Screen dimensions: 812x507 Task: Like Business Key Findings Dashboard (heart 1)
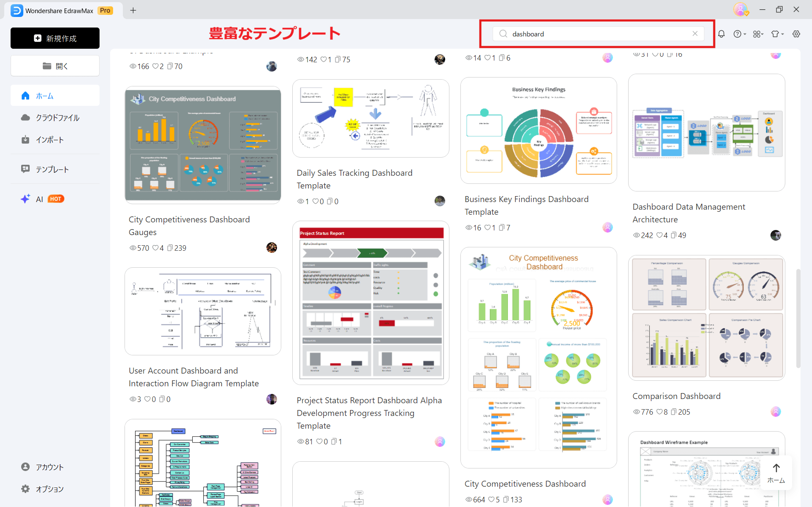pyautogui.click(x=488, y=227)
